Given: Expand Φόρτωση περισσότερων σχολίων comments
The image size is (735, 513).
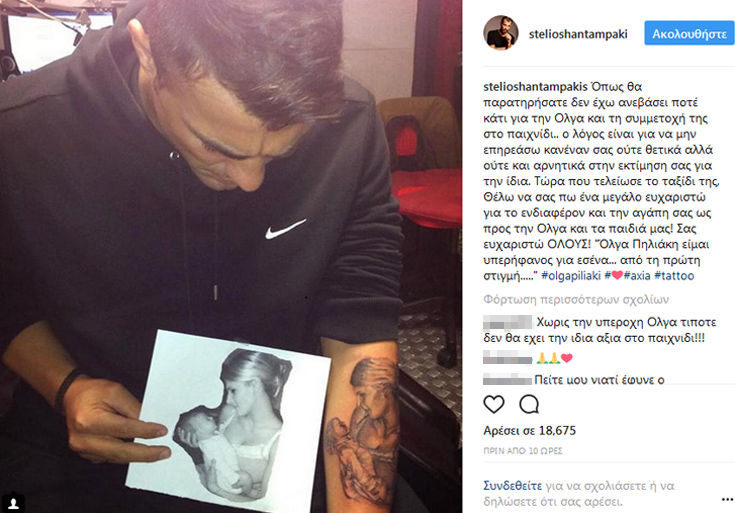Looking at the screenshot, I should pos(576,300).
